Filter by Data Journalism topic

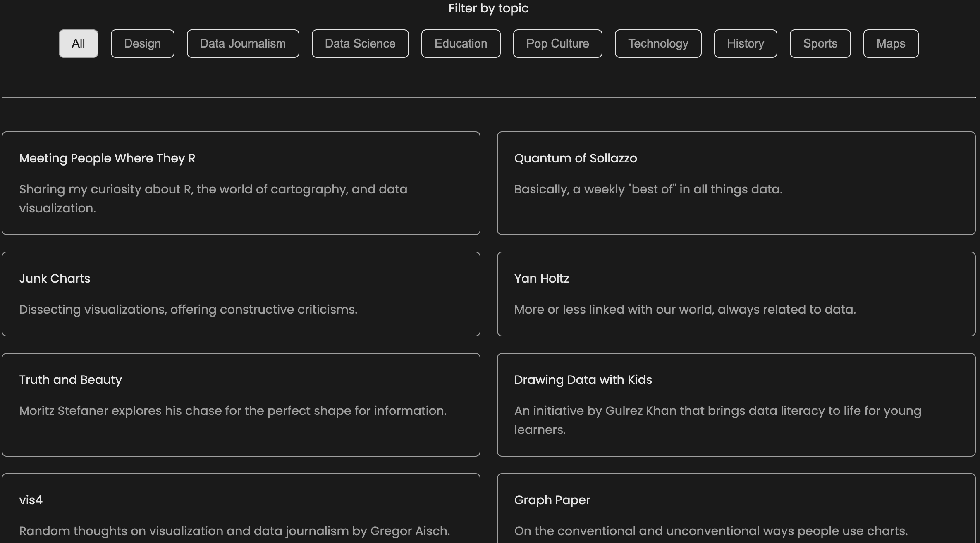[x=243, y=43]
